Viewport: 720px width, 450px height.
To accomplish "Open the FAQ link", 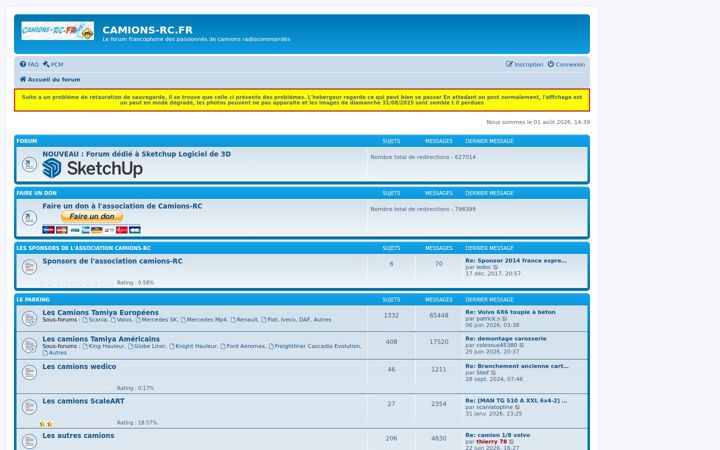I will (x=29, y=64).
